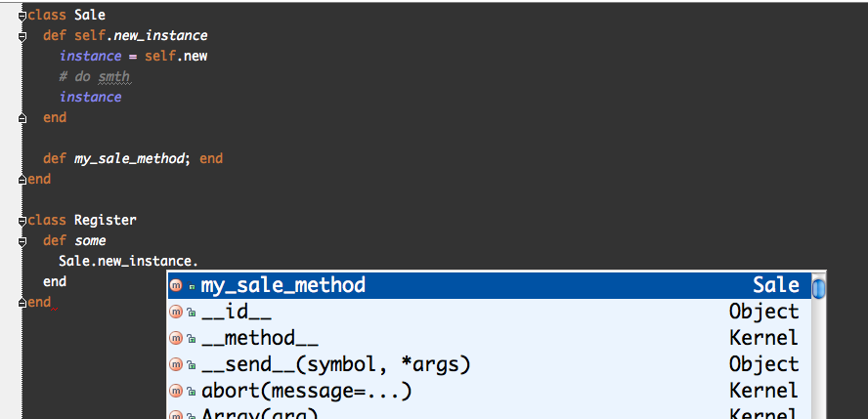Viewport: 868px width, 419px height.
Task: Select my_sale_method completion suggestion
Action: 490,285
